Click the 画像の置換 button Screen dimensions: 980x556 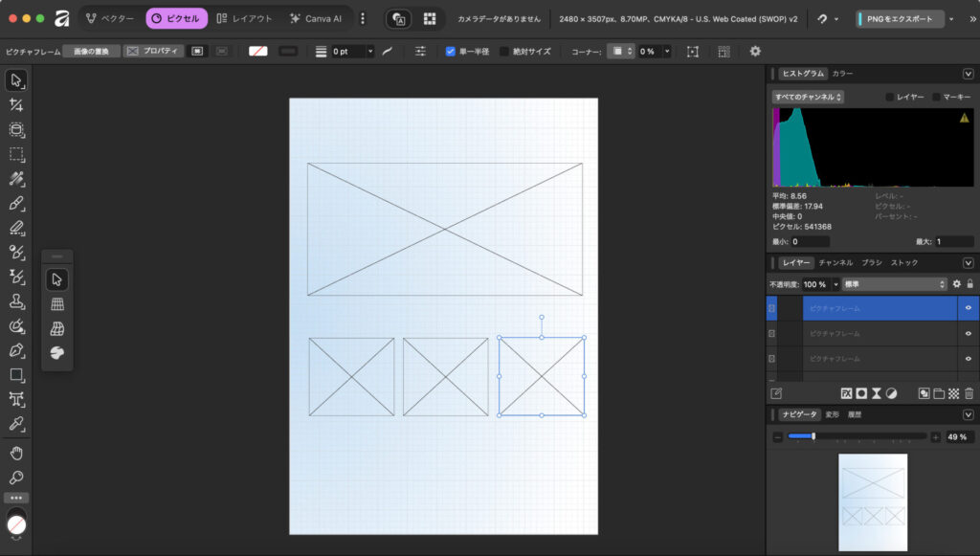pos(92,52)
